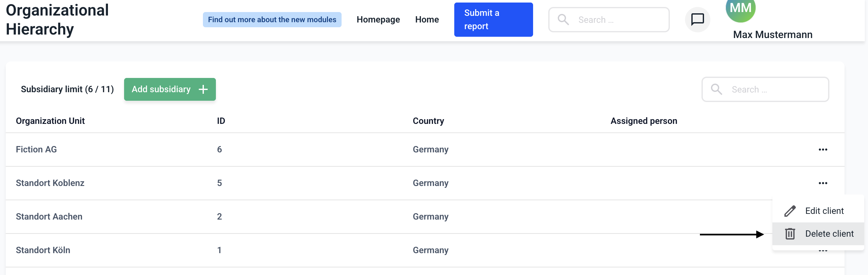Click the magnifier icon in table search
The width and height of the screenshot is (868, 275).
[x=716, y=89]
